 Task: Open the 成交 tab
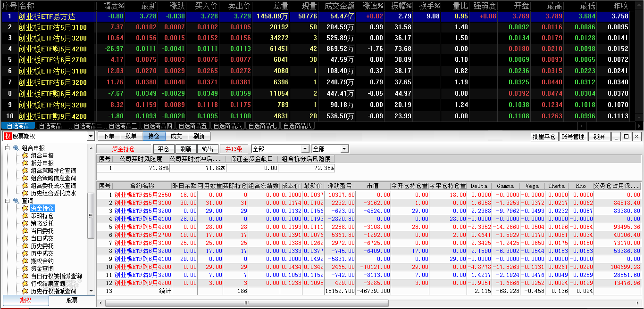(176, 137)
